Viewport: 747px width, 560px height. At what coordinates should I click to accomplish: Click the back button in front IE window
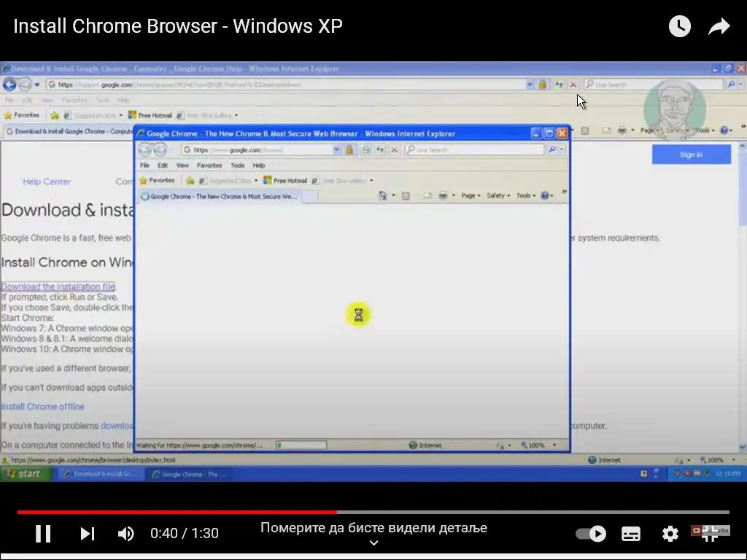coord(144,150)
